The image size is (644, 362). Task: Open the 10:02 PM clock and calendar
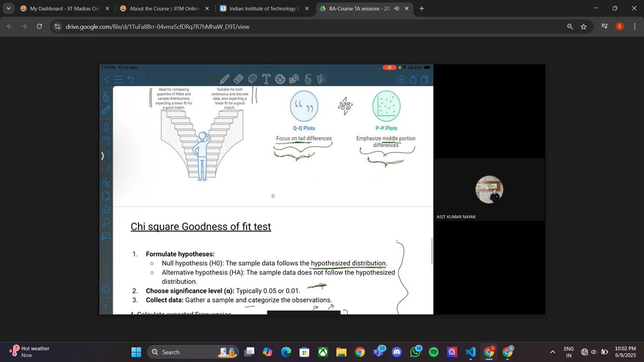626,352
